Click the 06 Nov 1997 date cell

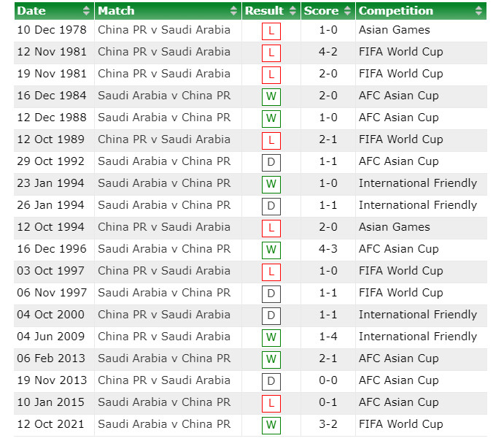(x=52, y=293)
